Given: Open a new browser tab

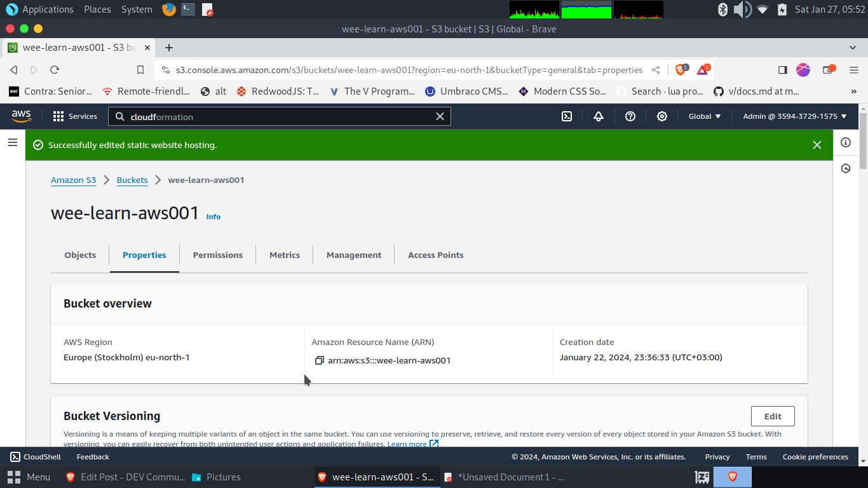Looking at the screenshot, I should [169, 48].
